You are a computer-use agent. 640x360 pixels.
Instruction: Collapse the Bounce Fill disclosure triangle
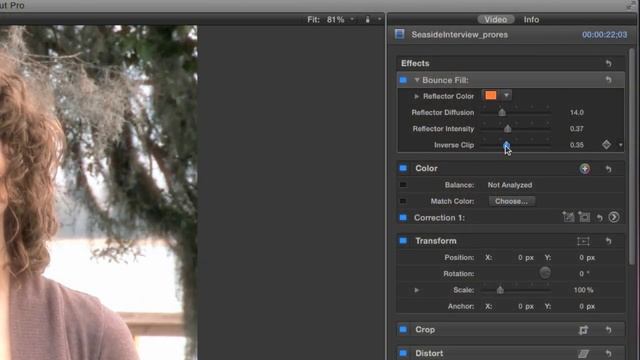click(x=417, y=80)
